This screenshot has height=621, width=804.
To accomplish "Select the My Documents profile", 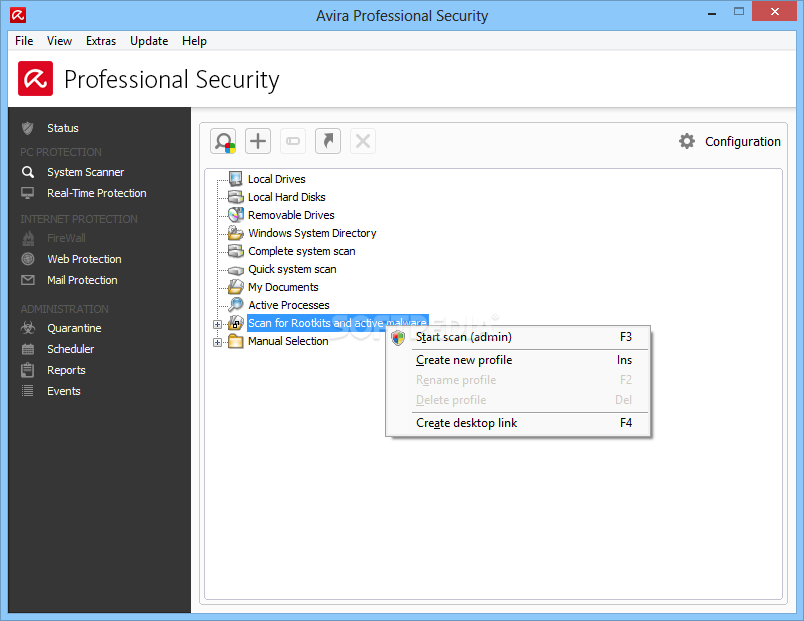I will pyautogui.click(x=283, y=287).
